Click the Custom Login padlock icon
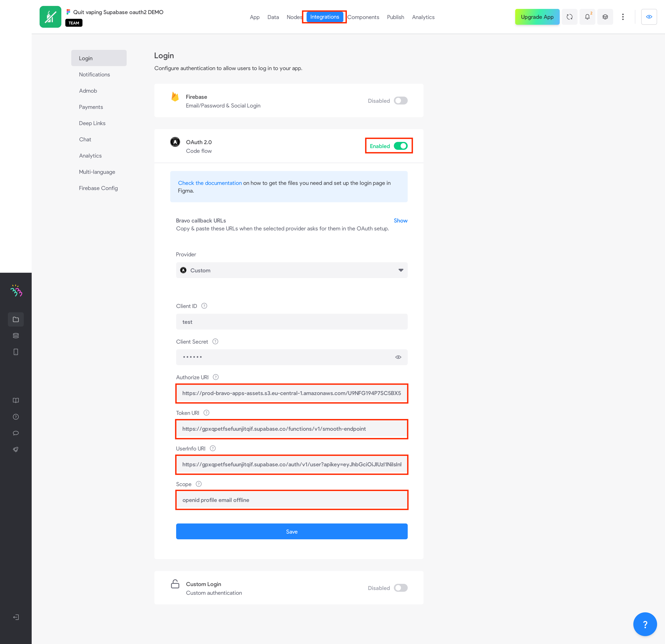The width and height of the screenshot is (665, 644). [x=175, y=584]
